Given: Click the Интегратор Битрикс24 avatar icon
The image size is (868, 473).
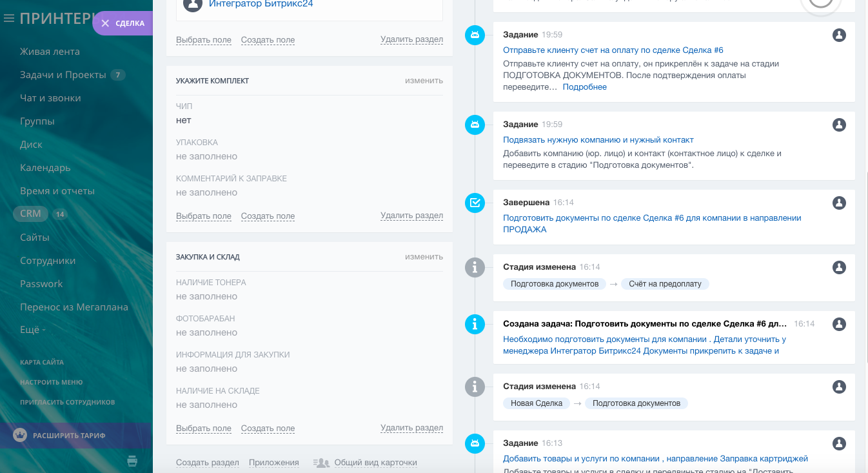Looking at the screenshot, I should [x=192, y=4].
